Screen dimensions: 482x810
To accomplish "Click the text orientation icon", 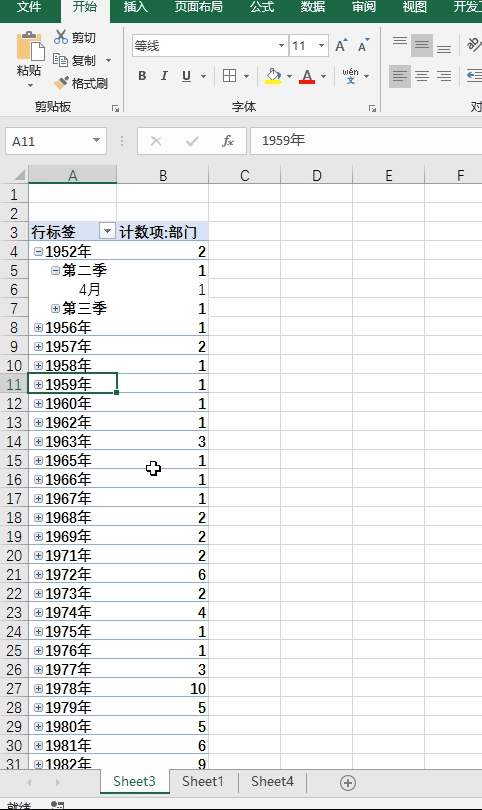I will point(474,45).
